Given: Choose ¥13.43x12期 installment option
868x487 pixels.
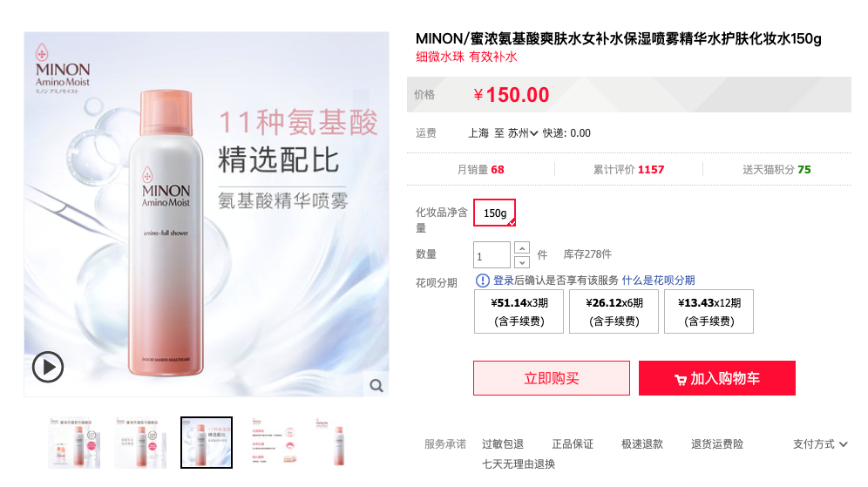Looking at the screenshot, I should point(709,312).
